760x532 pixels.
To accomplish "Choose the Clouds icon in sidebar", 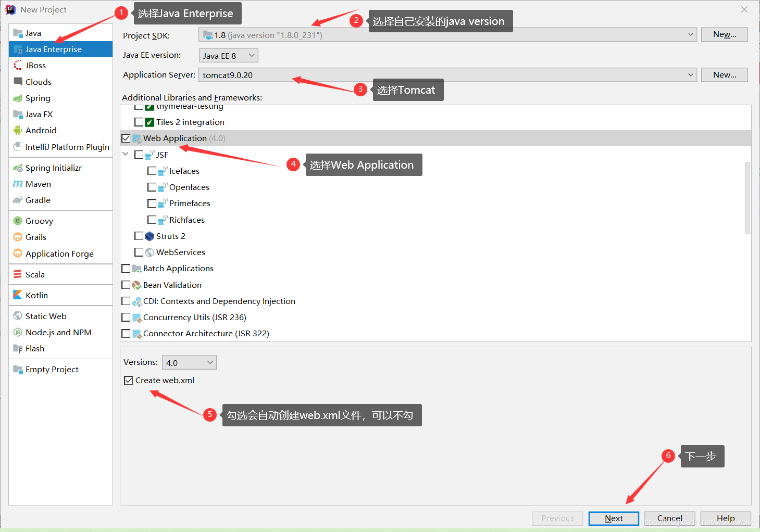I will coord(18,82).
